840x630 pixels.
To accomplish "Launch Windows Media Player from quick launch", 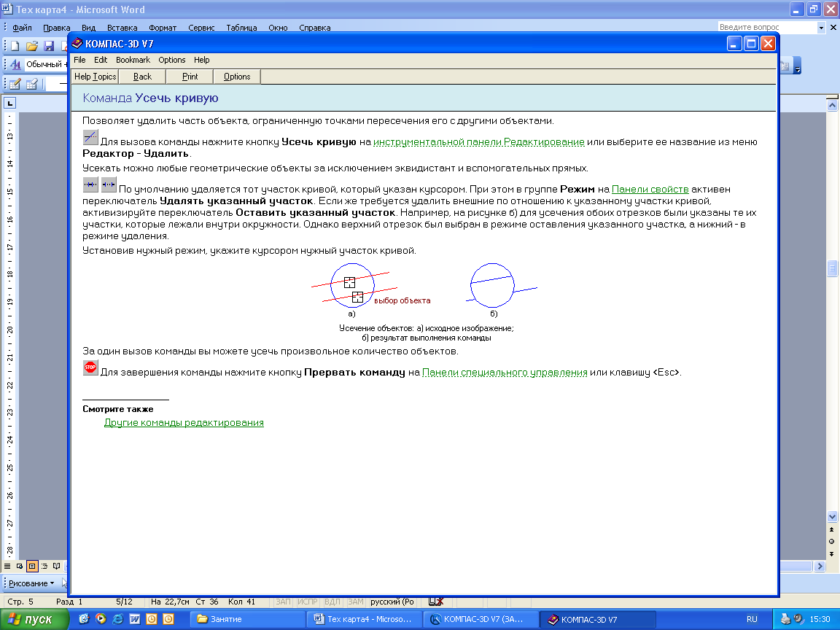I will point(101,619).
